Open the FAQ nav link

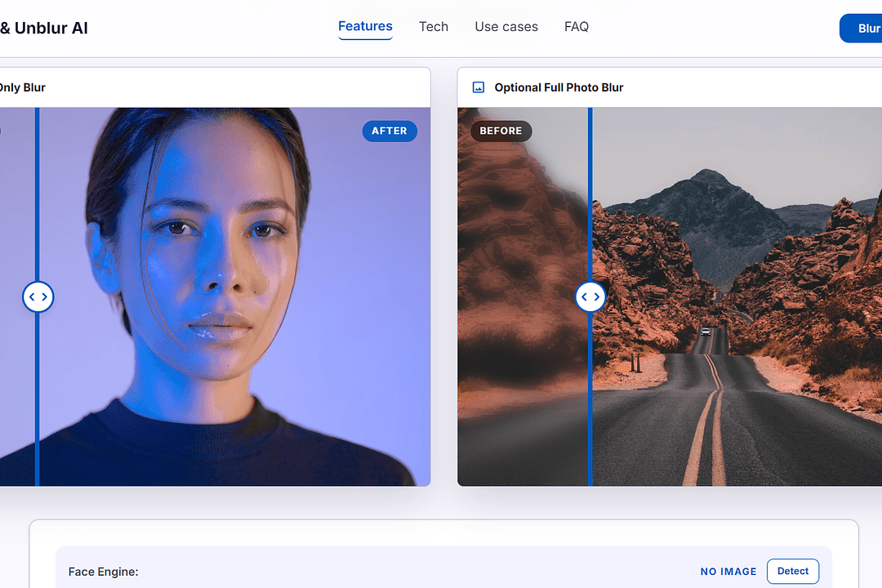pyautogui.click(x=577, y=26)
